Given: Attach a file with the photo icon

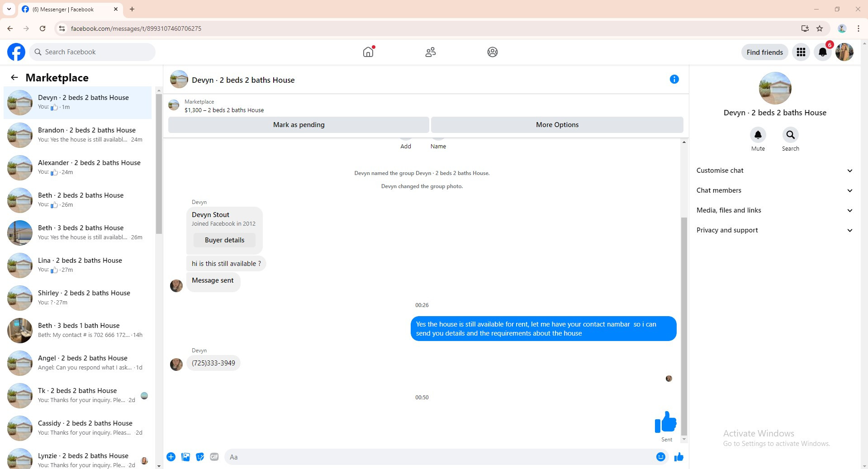Looking at the screenshot, I should (185, 457).
